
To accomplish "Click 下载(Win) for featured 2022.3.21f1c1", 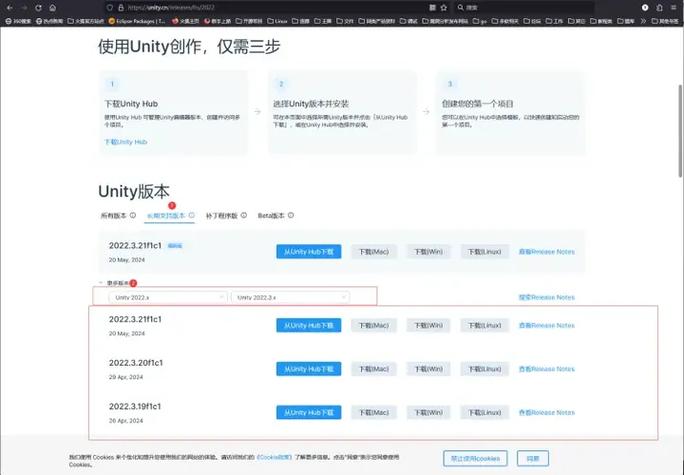I will tap(428, 252).
